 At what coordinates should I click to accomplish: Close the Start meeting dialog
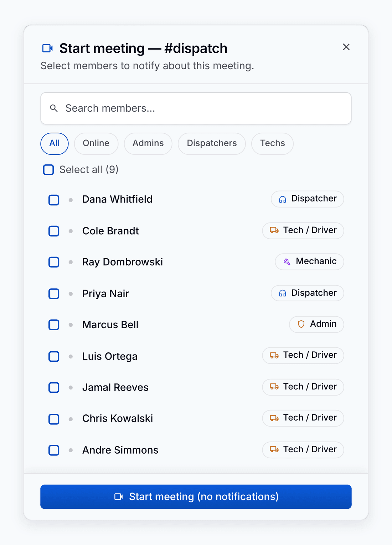pos(346,47)
